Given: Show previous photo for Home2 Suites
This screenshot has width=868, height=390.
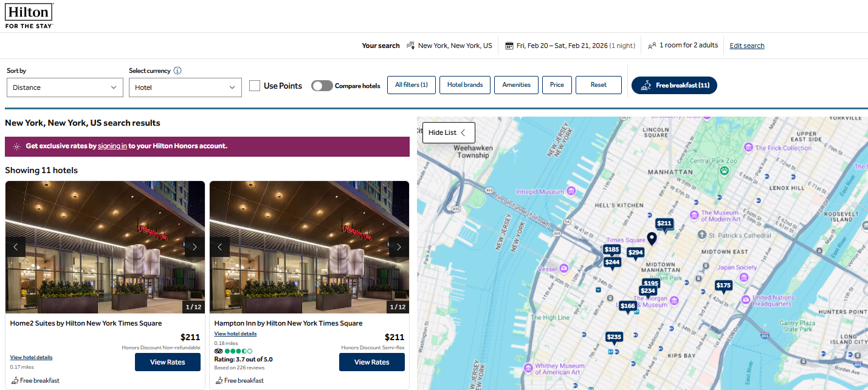Looking at the screenshot, I should (x=16, y=247).
